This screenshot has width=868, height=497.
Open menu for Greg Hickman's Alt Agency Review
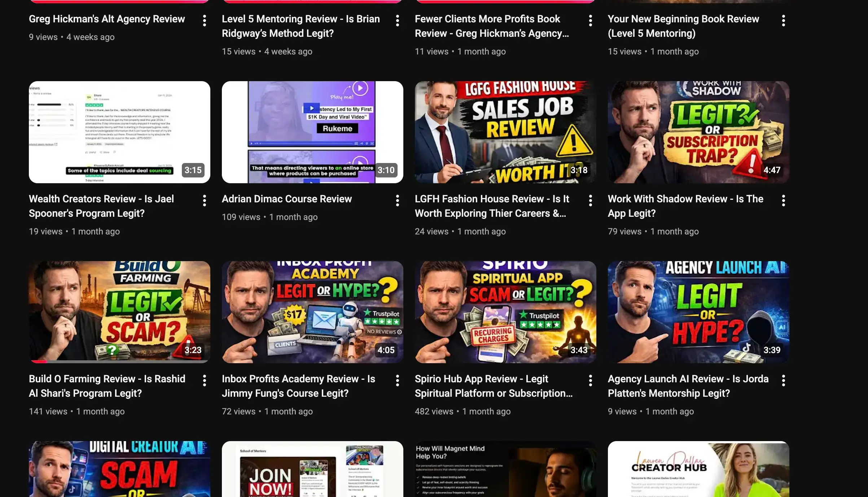click(205, 21)
